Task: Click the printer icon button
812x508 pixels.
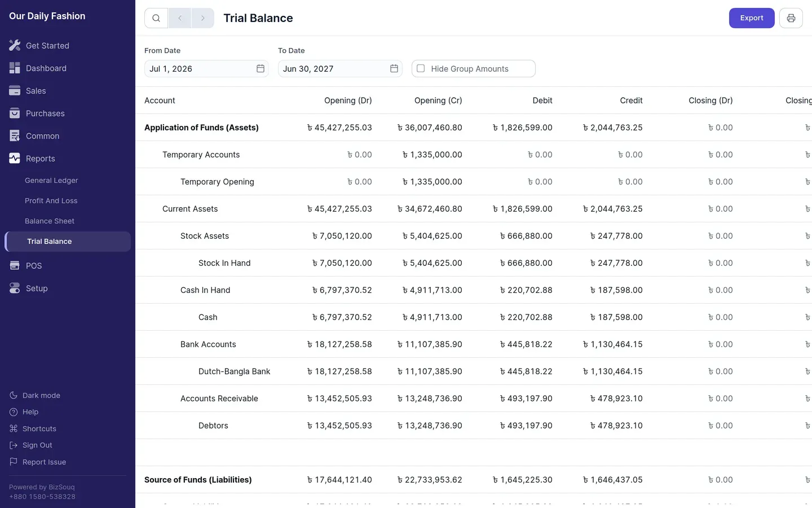Action: tap(791, 18)
